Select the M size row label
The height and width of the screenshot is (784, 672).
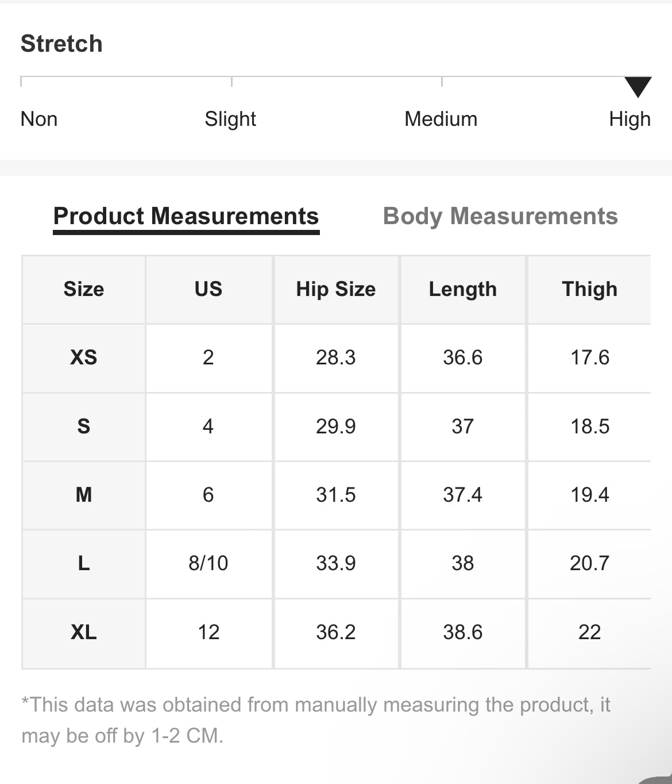[84, 495]
